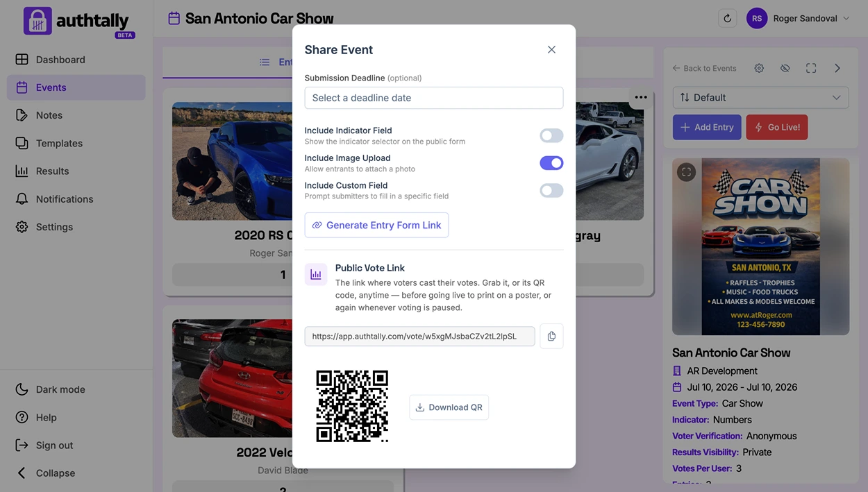Click the blue Camaro entry photo
Image resolution: width=868 pixels, height=492 pixels.
(233, 161)
